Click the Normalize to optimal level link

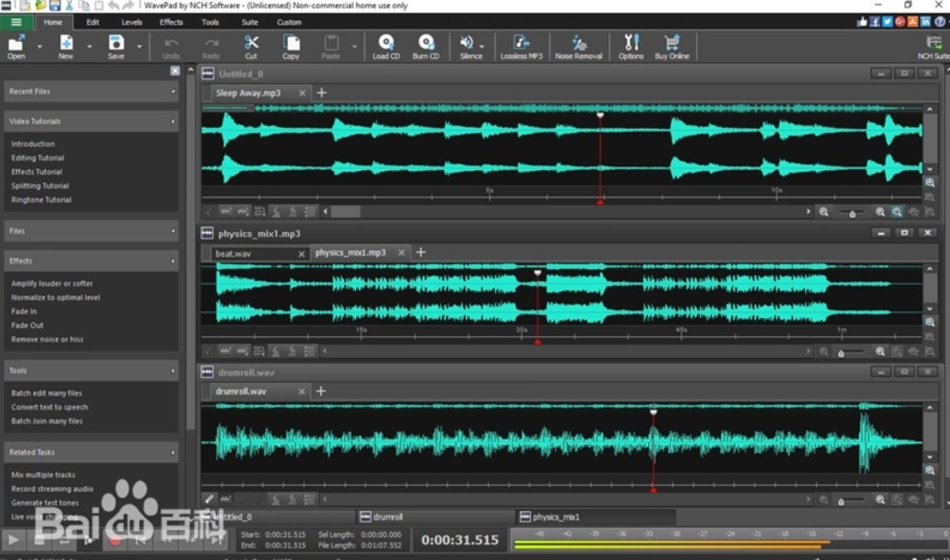coord(56,298)
